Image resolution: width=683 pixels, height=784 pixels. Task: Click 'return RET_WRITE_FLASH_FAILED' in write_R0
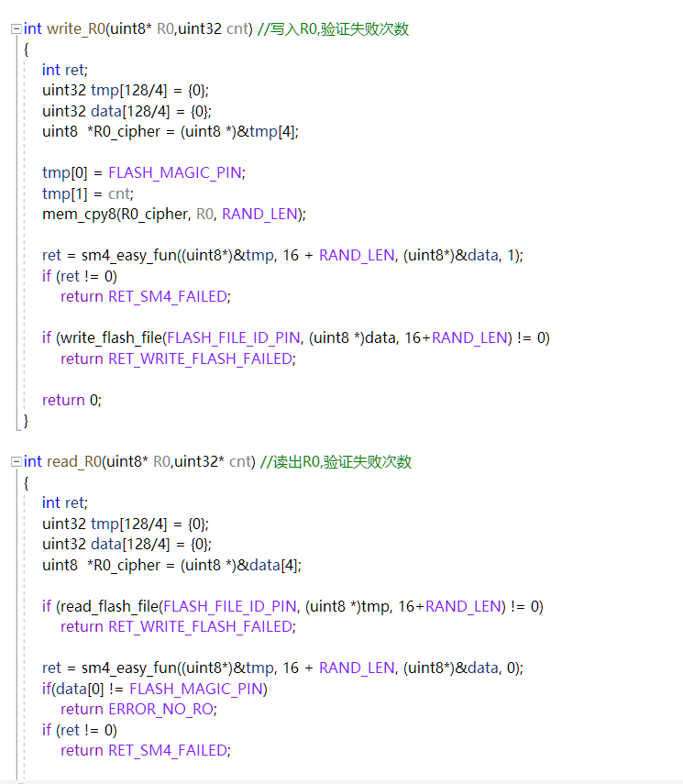point(178,359)
